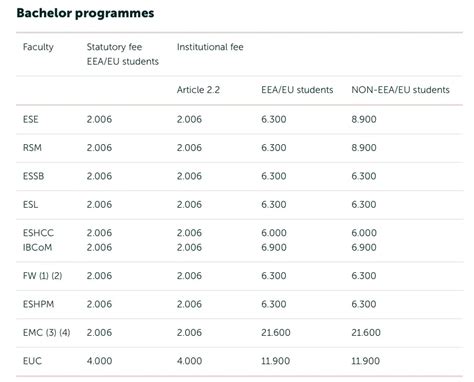Select the ESE faculty row label
The height and width of the screenshot is (382, 474).
pyautogui.click(x=31, y=119)
